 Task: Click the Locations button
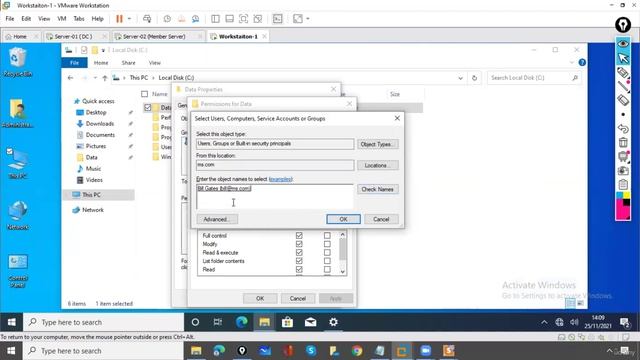point(378,165)
